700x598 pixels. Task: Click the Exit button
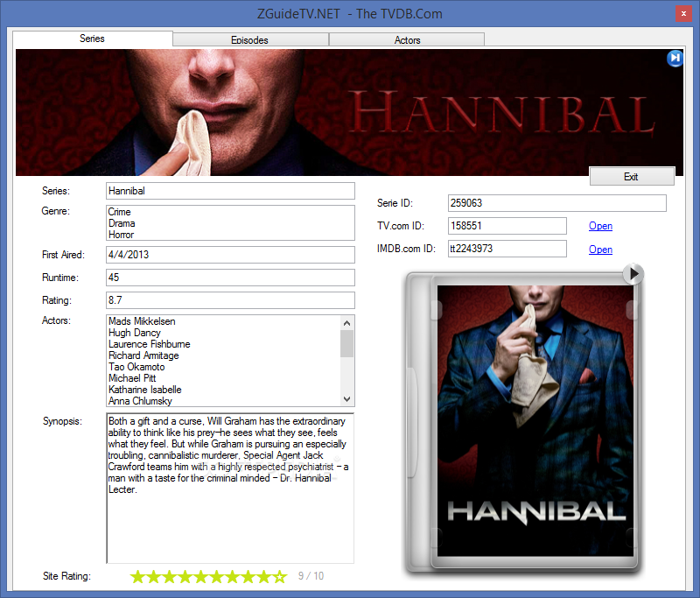point(632,176)
